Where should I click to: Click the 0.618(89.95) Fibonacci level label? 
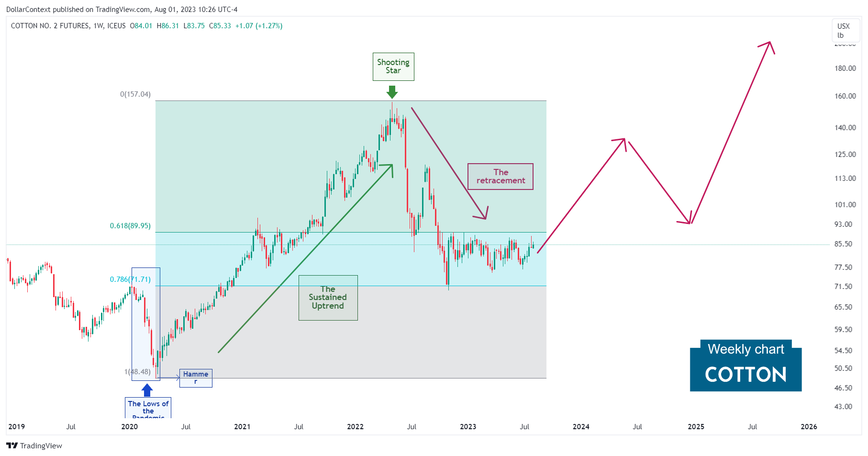(x=130, y=226)
